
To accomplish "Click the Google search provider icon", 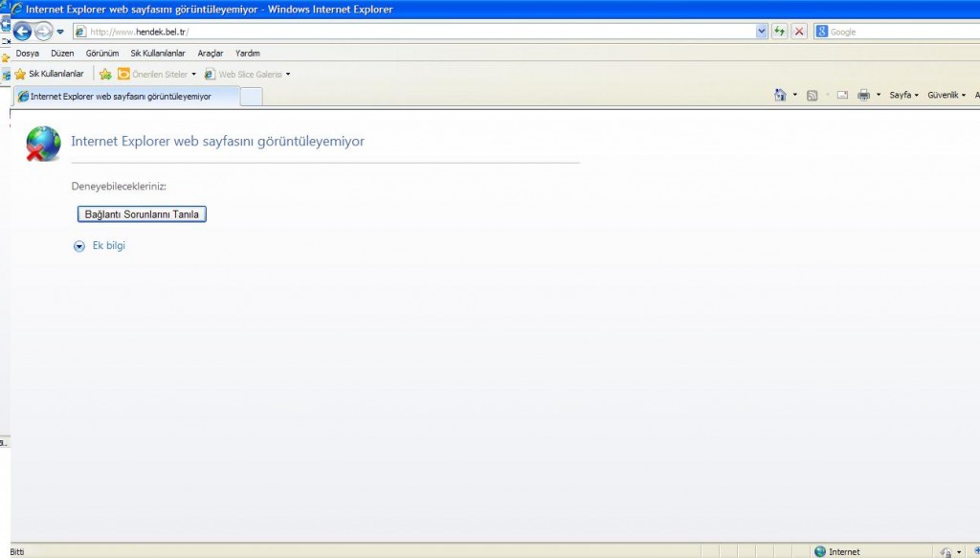I will click(822, 32).
